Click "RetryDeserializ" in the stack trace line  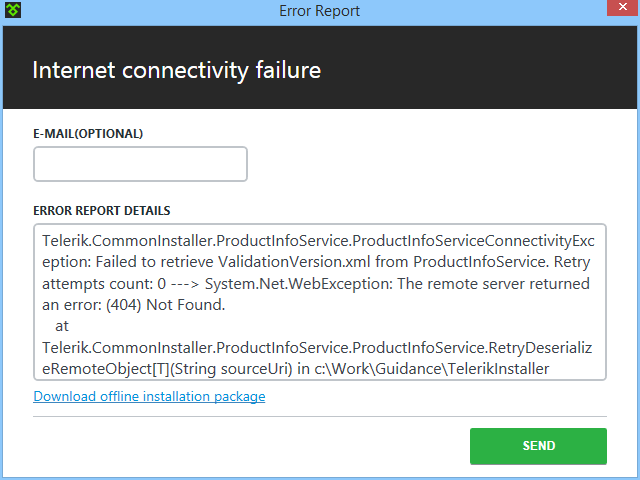[541, 346]
